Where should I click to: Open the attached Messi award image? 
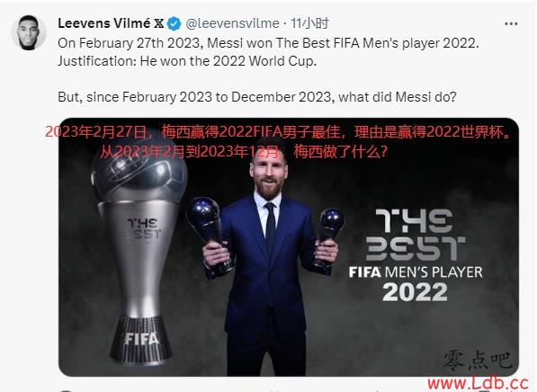(x=289, y=247)
